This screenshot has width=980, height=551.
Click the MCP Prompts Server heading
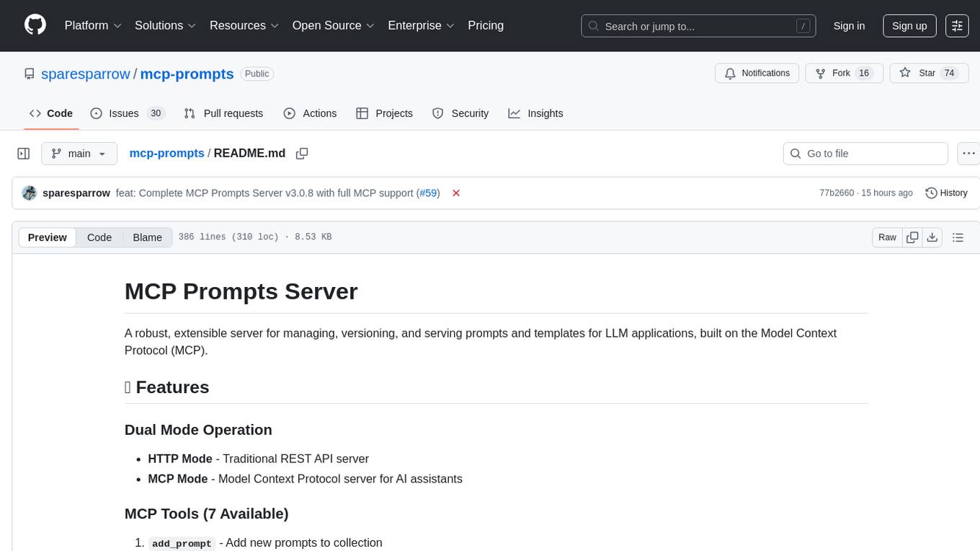241,291
